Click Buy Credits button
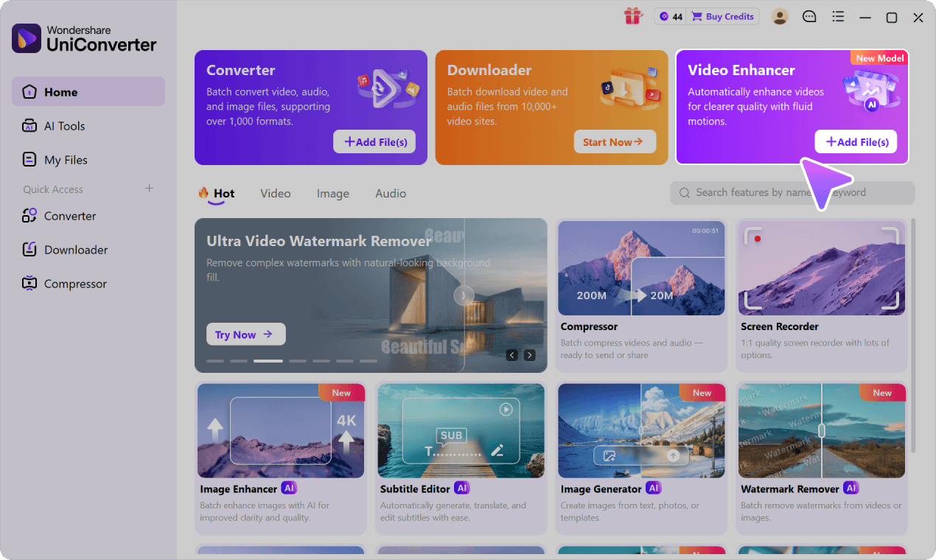936x560 pixels. coord(722,16)
